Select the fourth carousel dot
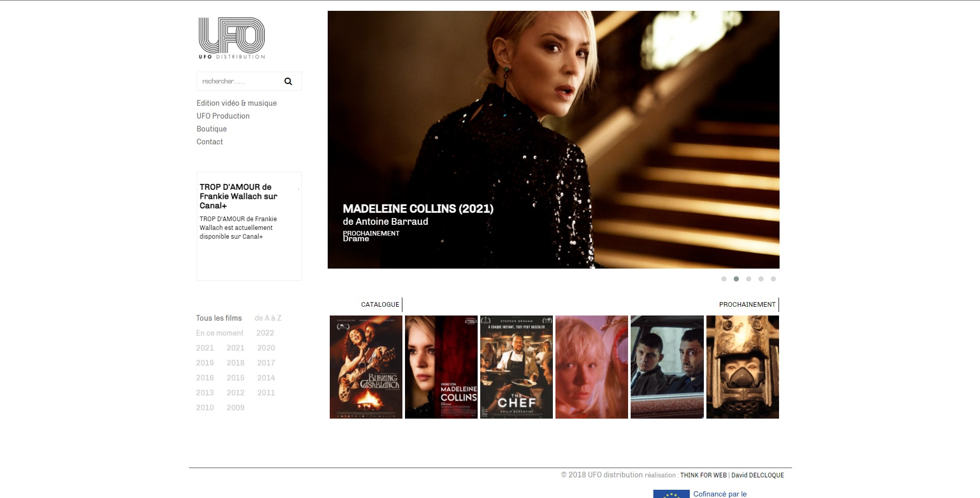Screen dimensions: 980x498 click(x=761, y=279)
